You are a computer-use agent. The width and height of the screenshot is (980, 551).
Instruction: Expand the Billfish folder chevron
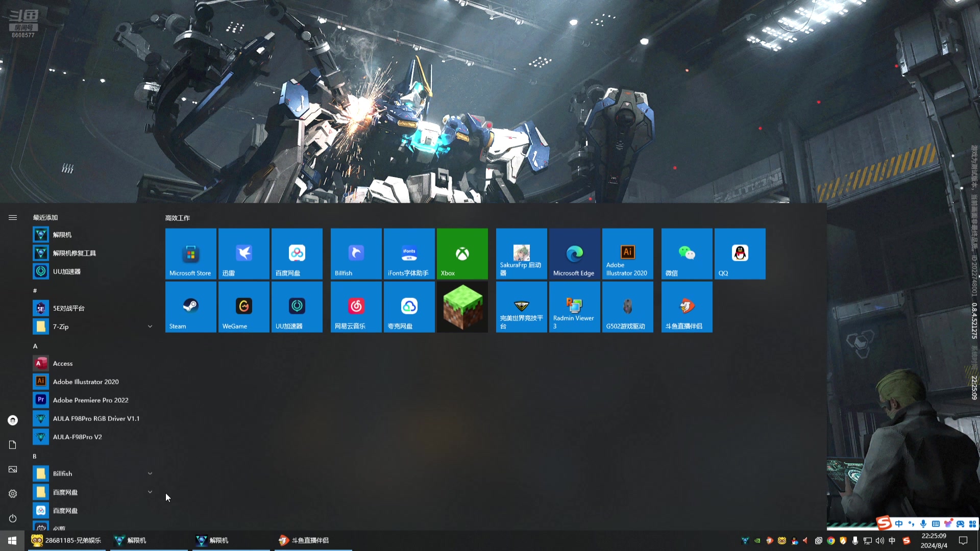150,473
